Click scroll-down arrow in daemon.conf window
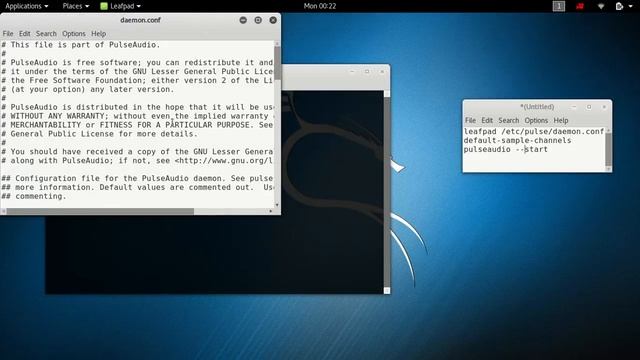 [277, 205]
